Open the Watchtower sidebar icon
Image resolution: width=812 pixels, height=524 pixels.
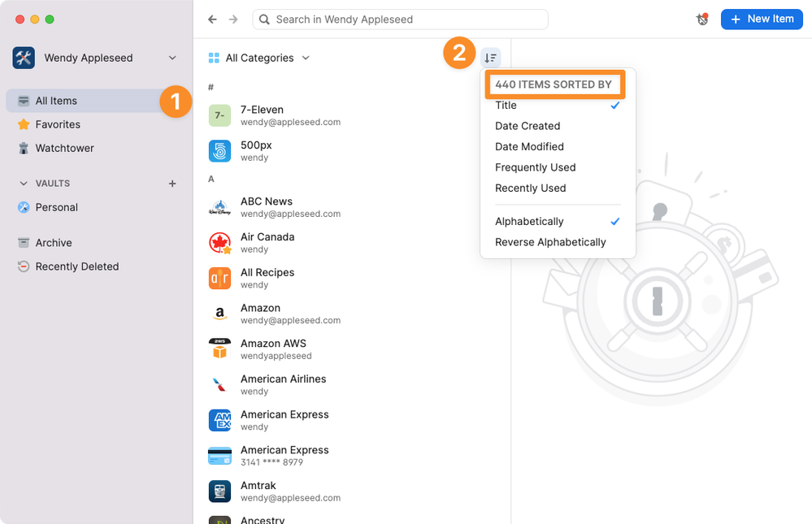tap(24, 148)
